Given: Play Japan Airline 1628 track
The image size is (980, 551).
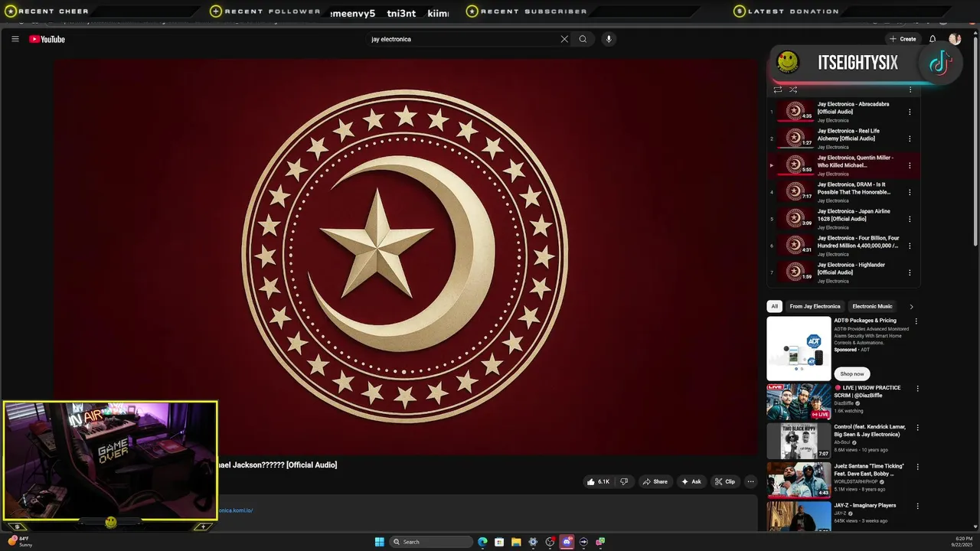Looking at the screenshot, I should 842,219.
